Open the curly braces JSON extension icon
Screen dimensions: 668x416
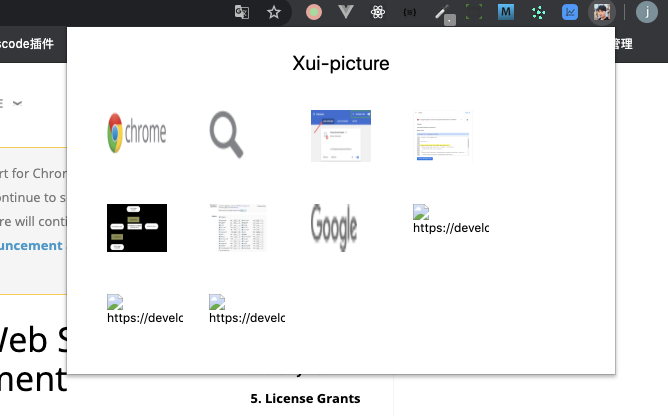coord(409,12)
